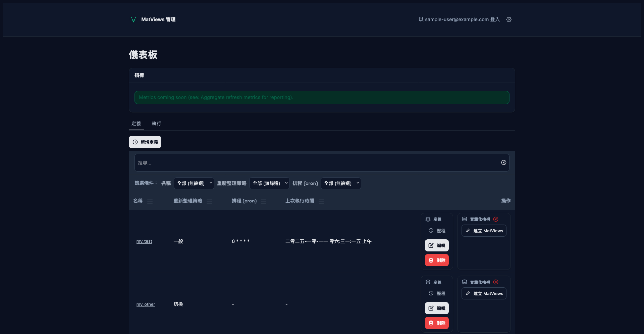Open the 重新整理策略 column menu icon
644x334 pixels.
click(209, 201)
